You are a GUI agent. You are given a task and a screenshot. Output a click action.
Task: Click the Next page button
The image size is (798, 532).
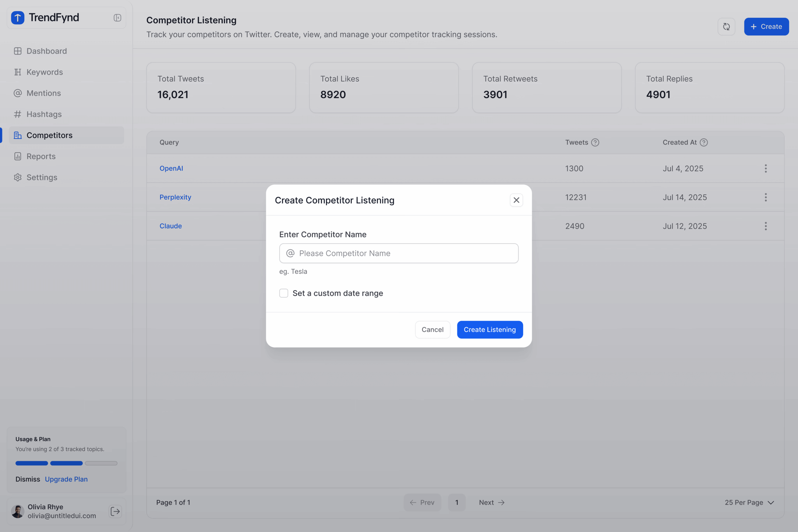coord(492,502)
